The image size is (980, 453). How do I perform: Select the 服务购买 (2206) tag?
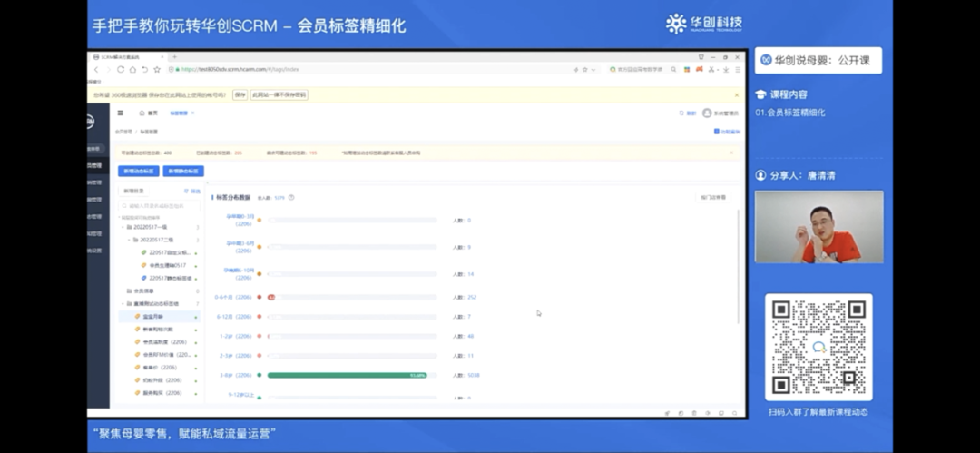click(158, 393)
